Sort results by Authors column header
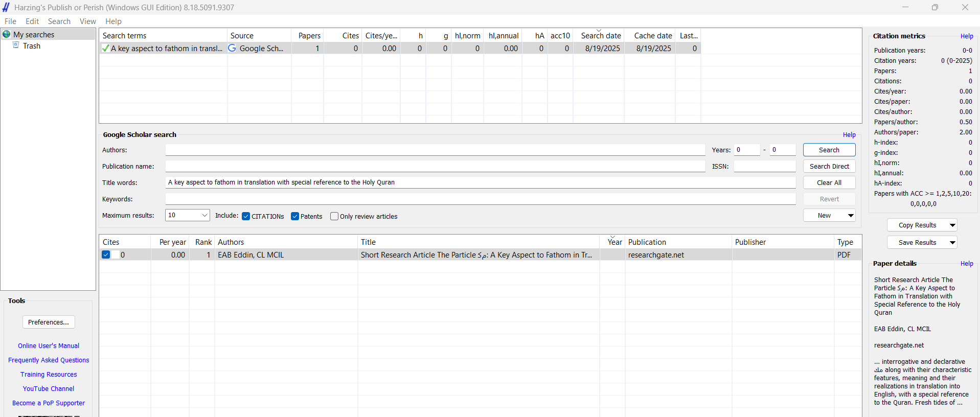The image size is (980, 417). coord(286,242)
